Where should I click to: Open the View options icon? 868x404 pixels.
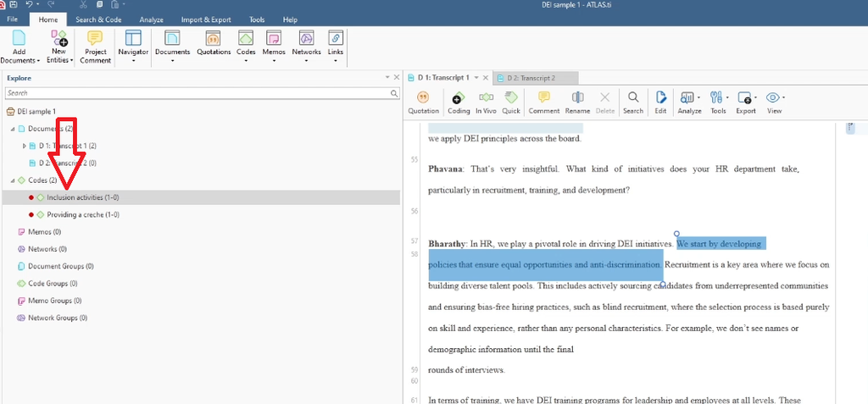tap(773, 98)
